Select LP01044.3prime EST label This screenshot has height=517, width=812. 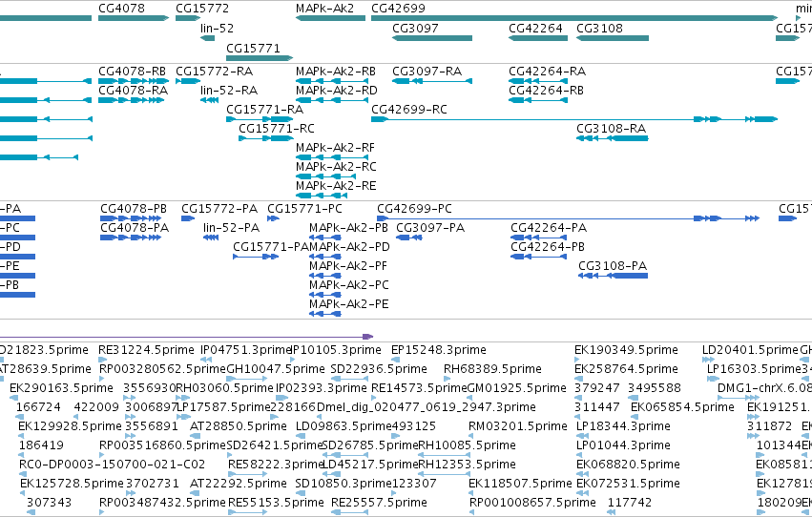[x=623, y=445]
